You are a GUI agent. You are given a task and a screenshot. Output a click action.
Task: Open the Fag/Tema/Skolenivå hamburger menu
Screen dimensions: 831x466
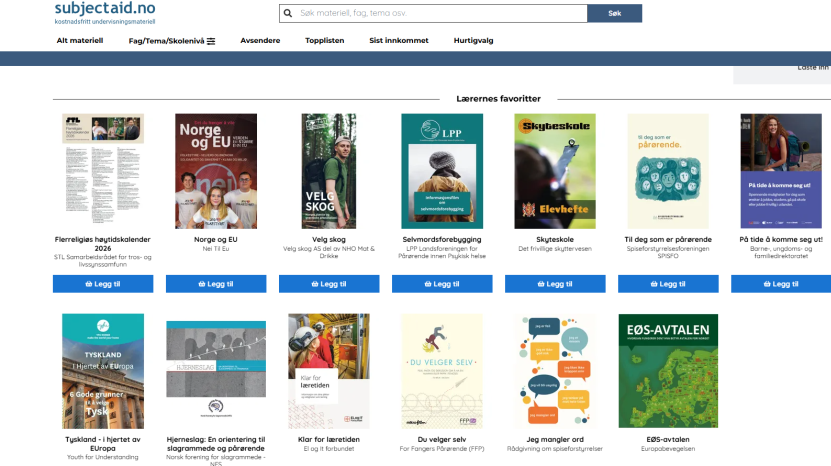point(172,41)
